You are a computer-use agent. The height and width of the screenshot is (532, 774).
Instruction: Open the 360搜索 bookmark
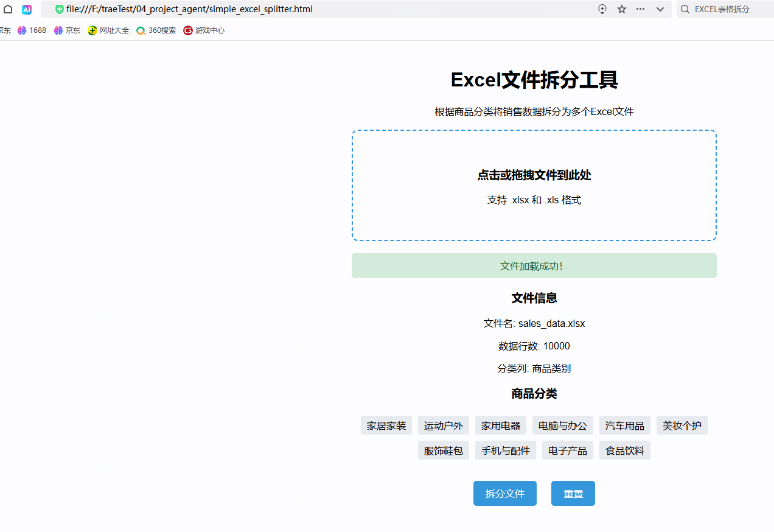pos(156,30)
